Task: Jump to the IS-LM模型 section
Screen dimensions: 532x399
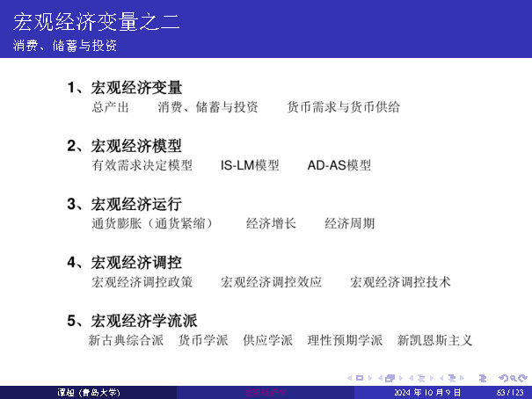Action: [250, 165]
